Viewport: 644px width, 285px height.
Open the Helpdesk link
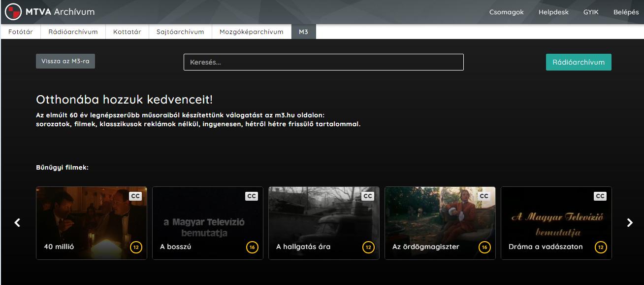click(553, 12)
